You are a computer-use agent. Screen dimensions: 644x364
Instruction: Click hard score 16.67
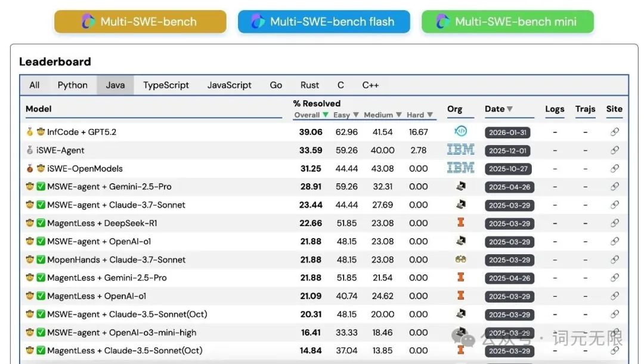[419, 132]
